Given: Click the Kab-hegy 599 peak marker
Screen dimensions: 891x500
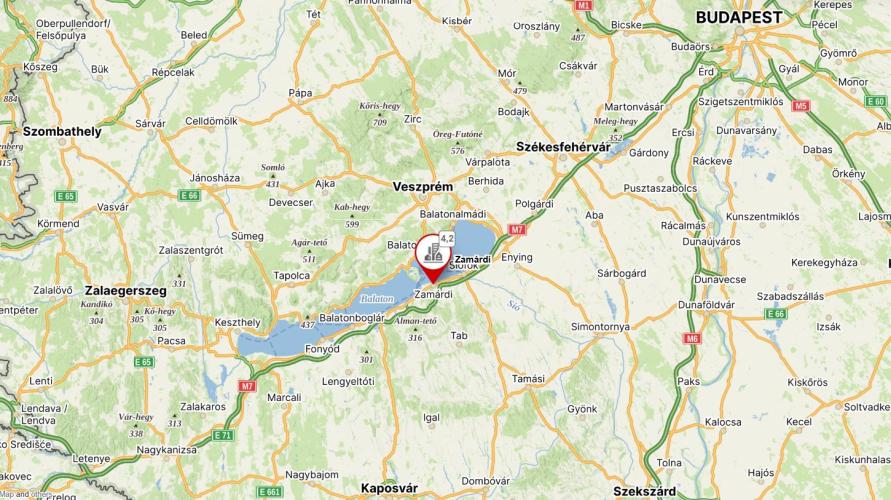Looking at the screenshot, I should [352, 215].
